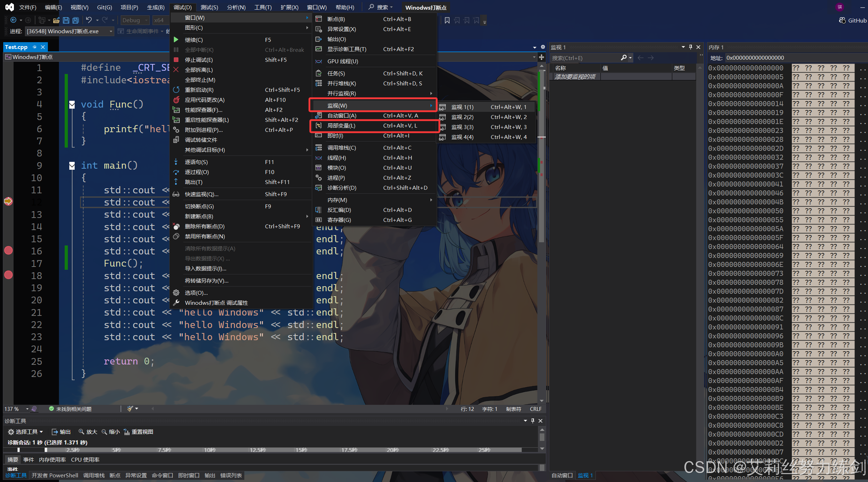Pin the Test.cpp tab
This screenshot has height=482, width=868.
pyautogui.click(x=35, y=47)
